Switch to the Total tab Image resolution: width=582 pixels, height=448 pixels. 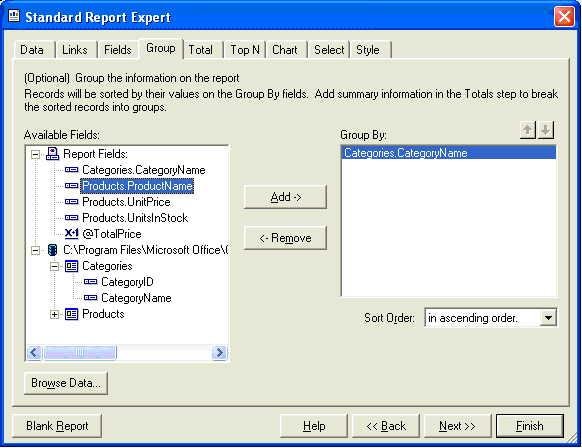pos(200,50)
